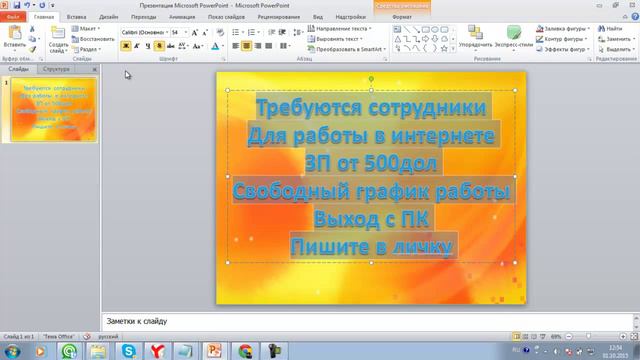
Task: Toggle text shadow (S) formatting
Action: pos(159,46)
